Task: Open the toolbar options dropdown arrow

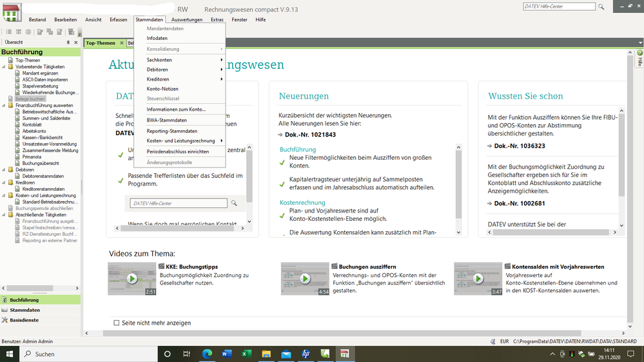Action: 80,33
